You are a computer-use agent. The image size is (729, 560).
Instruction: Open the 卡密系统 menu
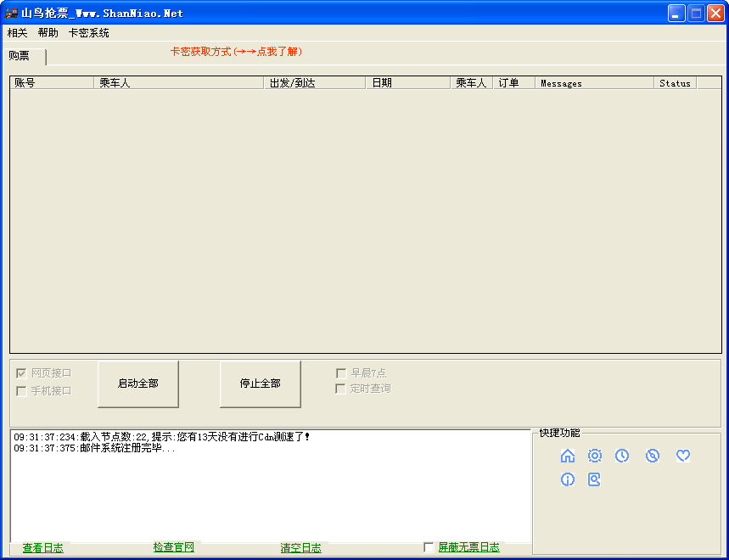[88, 33]
